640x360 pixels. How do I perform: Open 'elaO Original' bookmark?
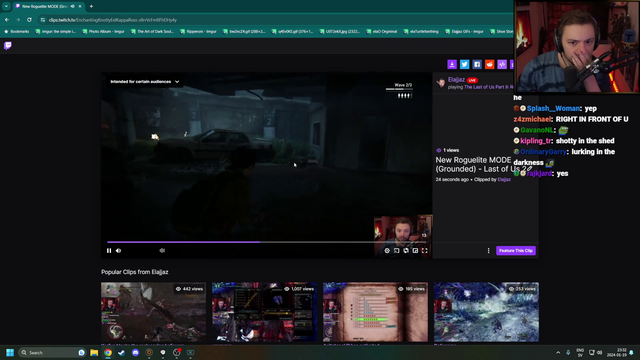point(382,31)
